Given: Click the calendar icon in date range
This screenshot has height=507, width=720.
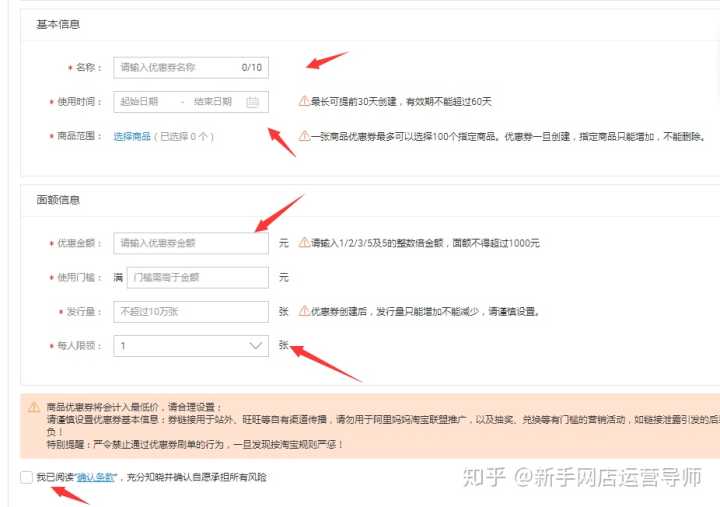Looking at the screenshot, I should pos(253,102).
